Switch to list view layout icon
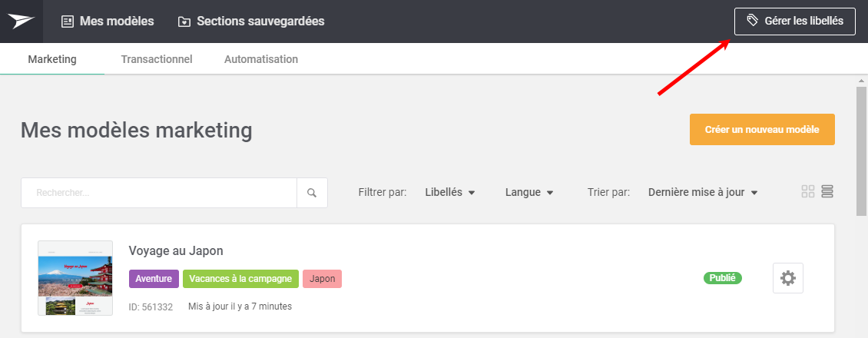The width and height of the screenshot is (868, 338). tap(827, 191)
